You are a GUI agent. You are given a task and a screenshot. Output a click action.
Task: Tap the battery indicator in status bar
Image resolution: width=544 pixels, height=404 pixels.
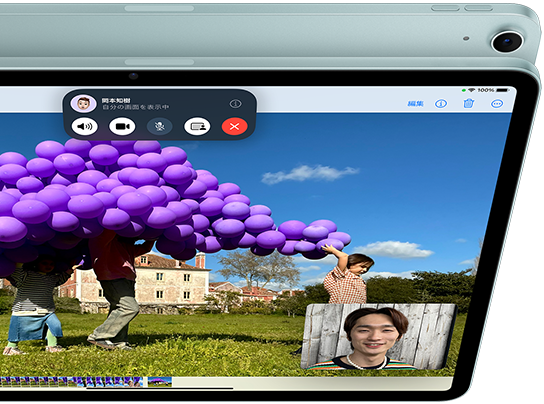pos(502,90)
